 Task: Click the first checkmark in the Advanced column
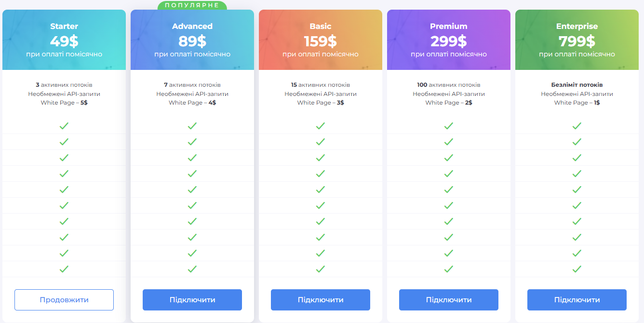pyautogui.click(x=192, y=126)
